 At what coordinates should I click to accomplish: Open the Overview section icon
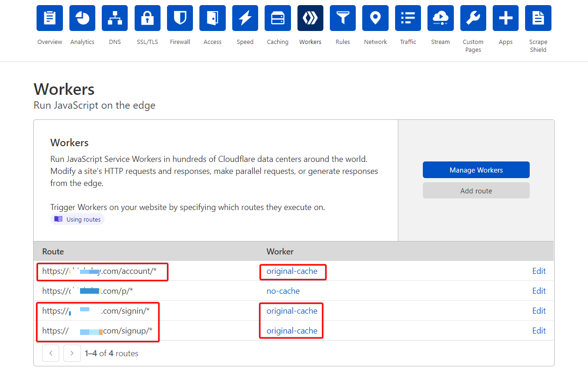coord(50,18)
